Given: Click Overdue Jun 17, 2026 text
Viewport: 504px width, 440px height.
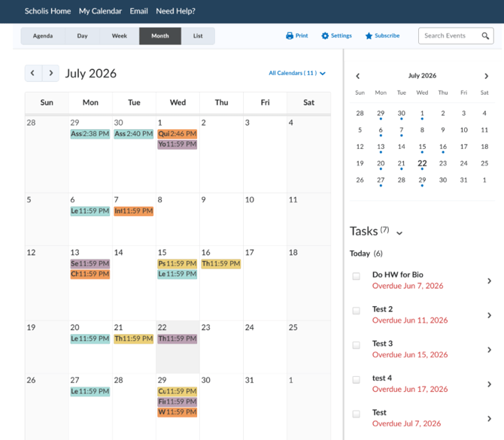Looking at the screenshot, I should pos(410,389).
